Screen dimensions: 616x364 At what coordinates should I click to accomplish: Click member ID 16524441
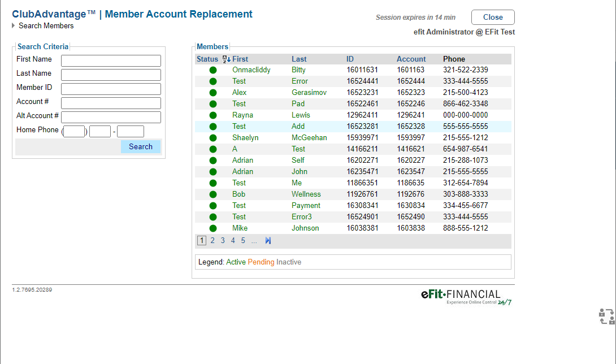(x=362, y=81)
